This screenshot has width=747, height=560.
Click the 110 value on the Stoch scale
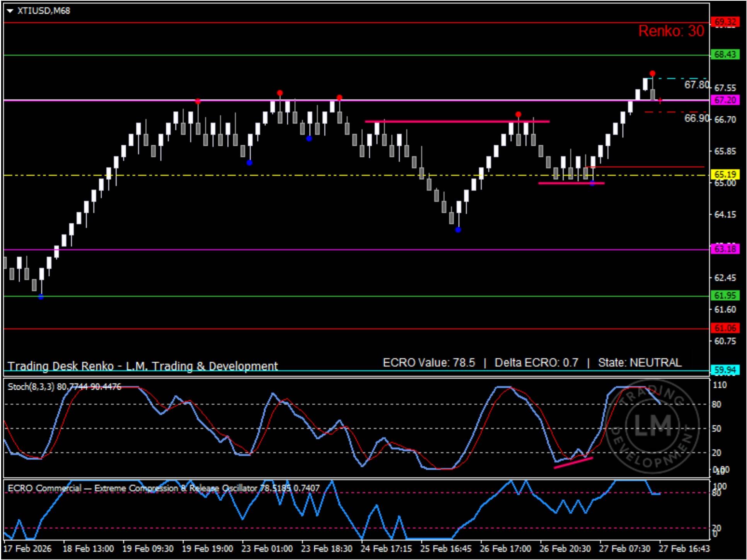(720, 385)
